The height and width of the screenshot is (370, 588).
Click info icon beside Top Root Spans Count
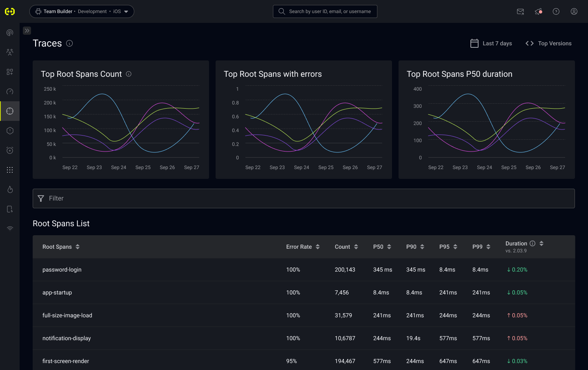[x=129, y=74]
